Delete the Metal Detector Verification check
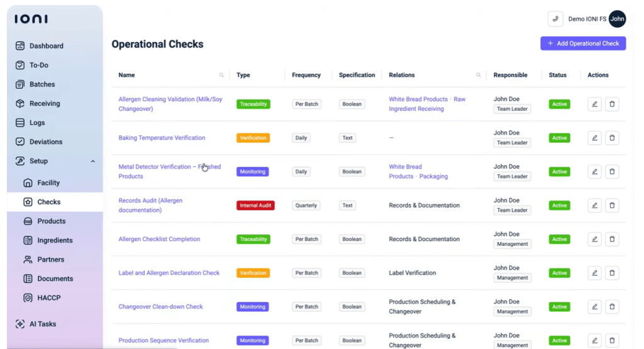This screenshot has width=644, height=349. 612,172
